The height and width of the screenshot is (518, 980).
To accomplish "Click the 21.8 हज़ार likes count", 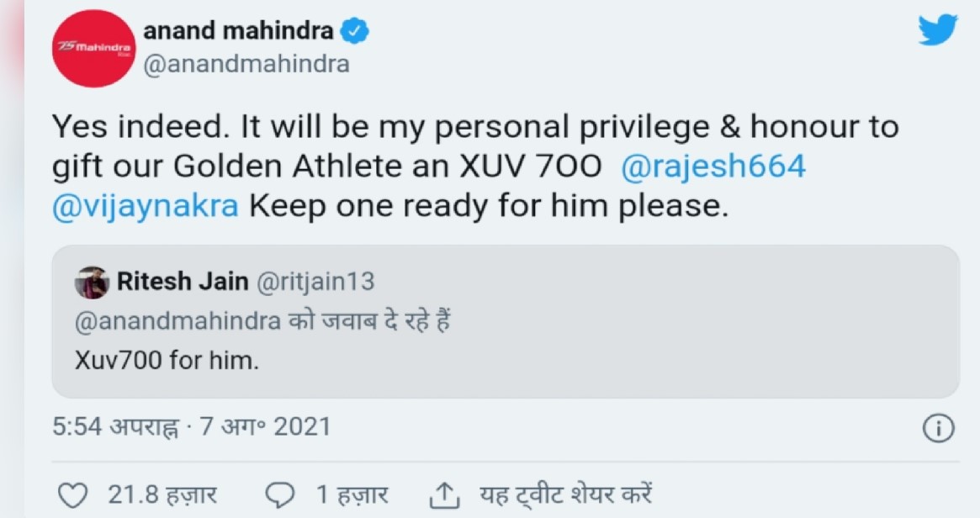I will (164, 494).
